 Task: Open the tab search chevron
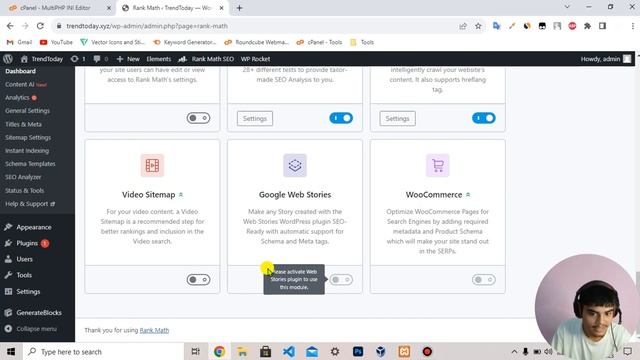tap(567, 7)
